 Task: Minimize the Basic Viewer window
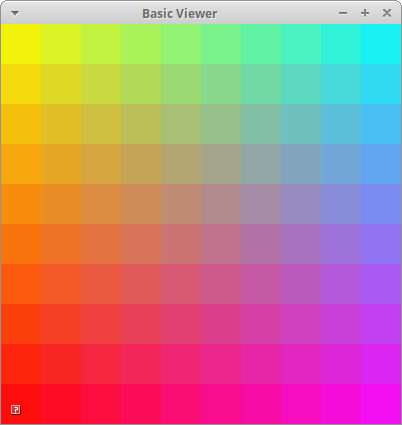[343, 13]
